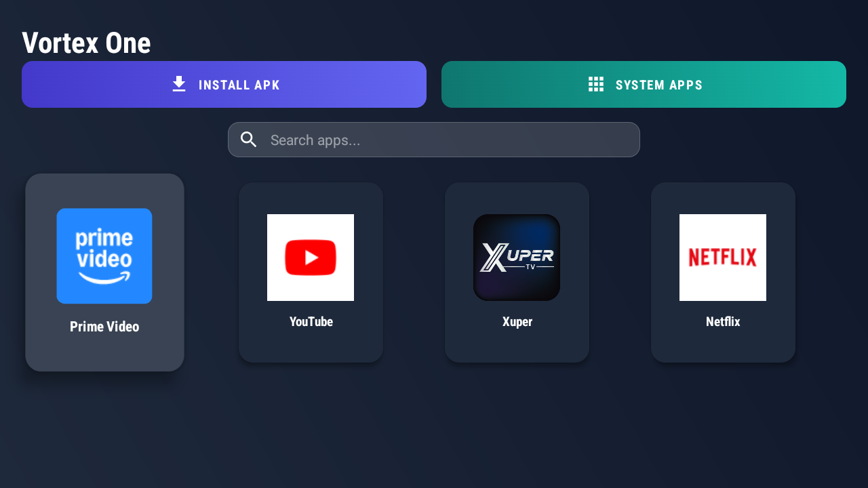Open the Xuper TV app icon
Image resolution: width=868 pixels, height=488 pixels.
517,258
